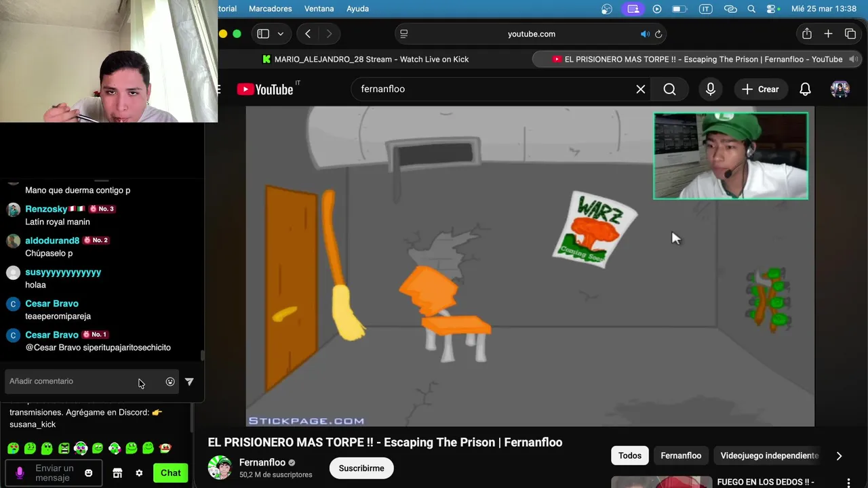Screen dimensions: 868x488
Task: Open Kick chat settings gear
Action: pos(139,473)
